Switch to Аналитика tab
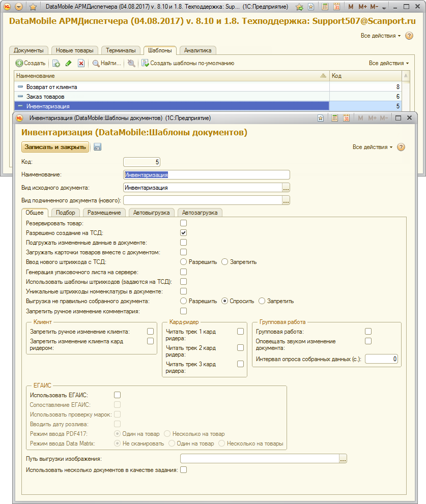Image resolution: width=426 pixels, height=504 pixels. [197, 50]
